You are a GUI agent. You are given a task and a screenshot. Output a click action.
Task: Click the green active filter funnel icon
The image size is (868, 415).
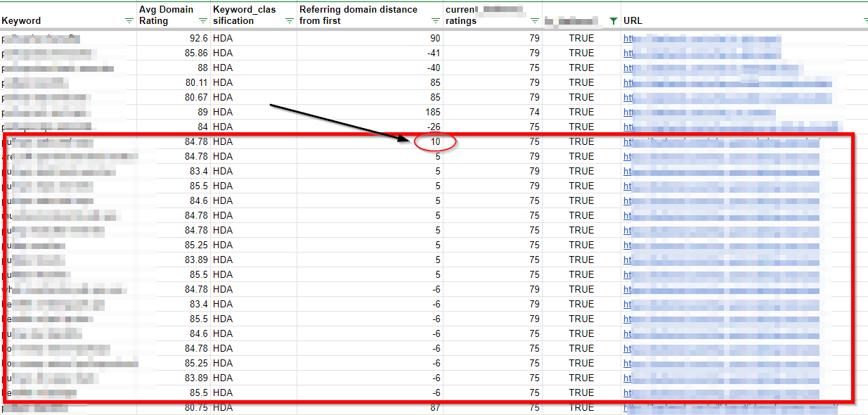(x=614, y=21)
